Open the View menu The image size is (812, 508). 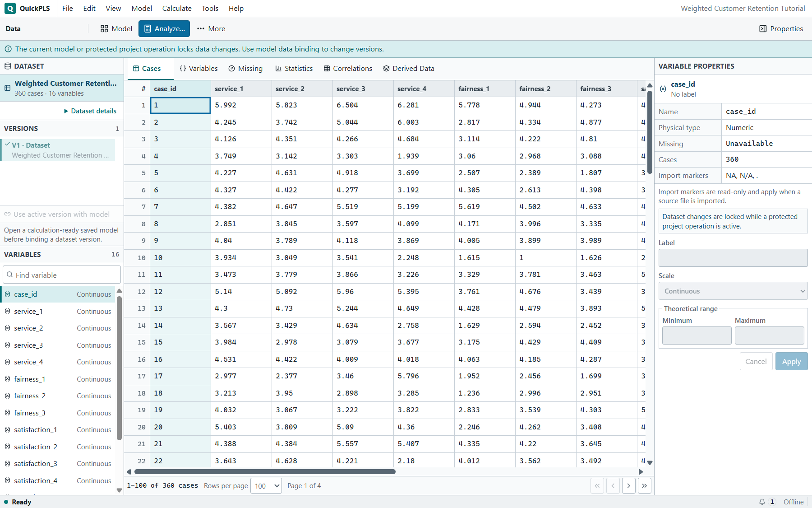tap(113, 8)
